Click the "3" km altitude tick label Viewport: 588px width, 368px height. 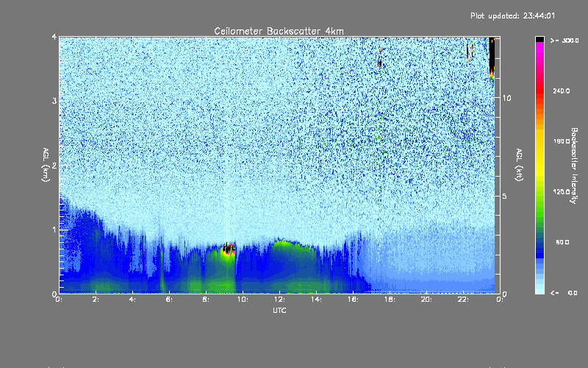[x=54, y=101]
